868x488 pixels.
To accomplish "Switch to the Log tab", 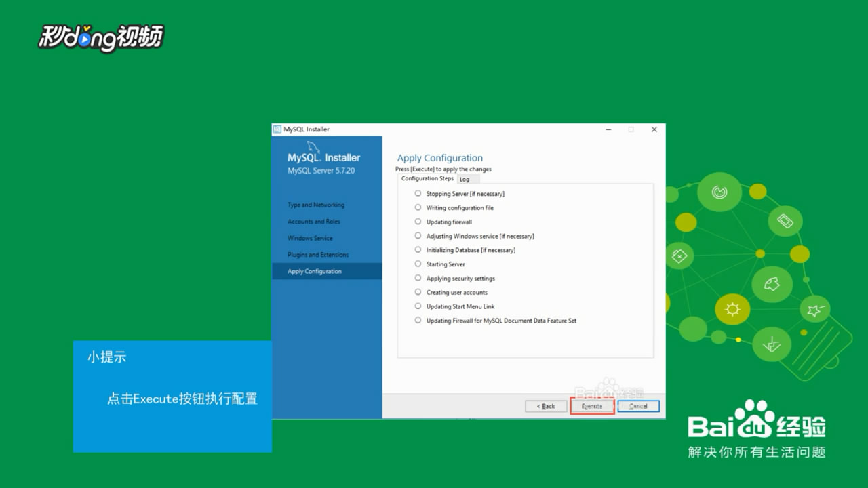I will (468, 180).
